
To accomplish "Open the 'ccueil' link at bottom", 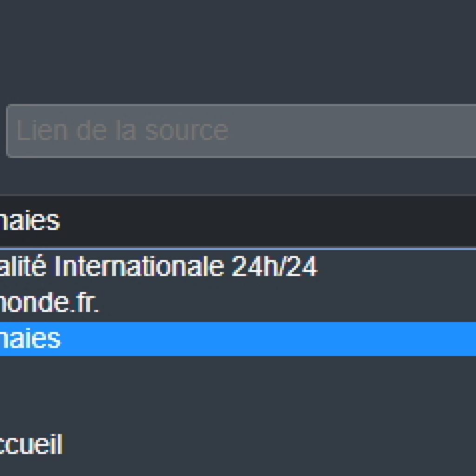I will coord(31,444).
